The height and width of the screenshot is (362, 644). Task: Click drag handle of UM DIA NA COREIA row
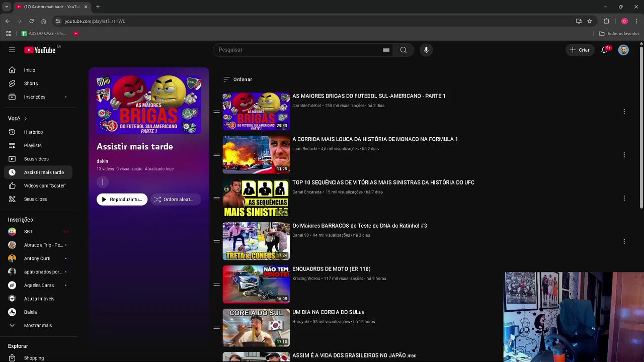tap(216, 328)
